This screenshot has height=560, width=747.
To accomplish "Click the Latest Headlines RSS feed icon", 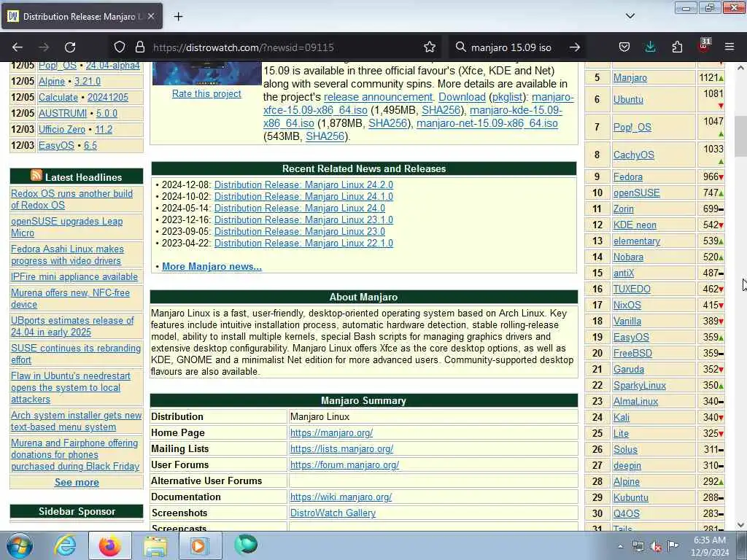I will 36,175.
